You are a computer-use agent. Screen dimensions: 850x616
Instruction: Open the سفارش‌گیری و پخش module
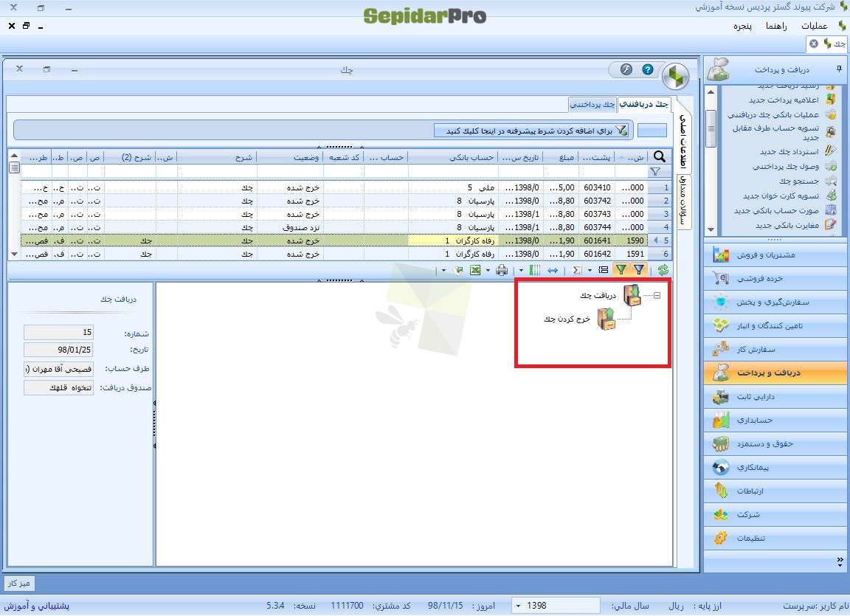pos(775,302)
